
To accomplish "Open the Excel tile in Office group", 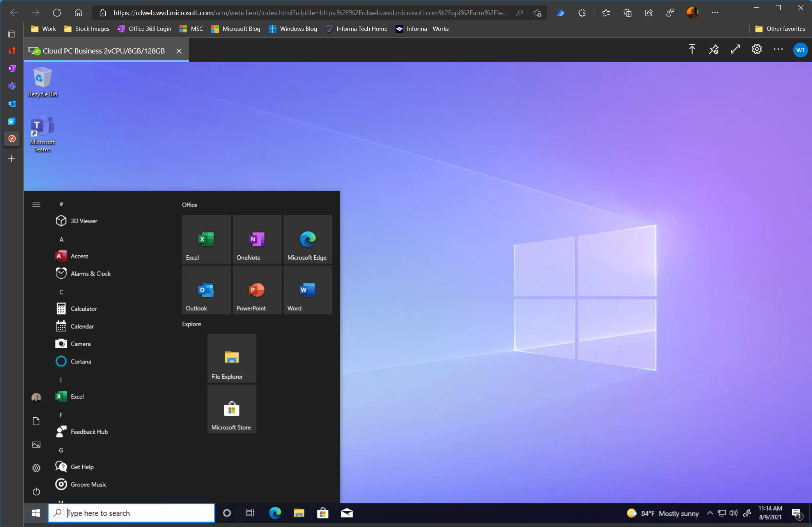I will 206,239.
